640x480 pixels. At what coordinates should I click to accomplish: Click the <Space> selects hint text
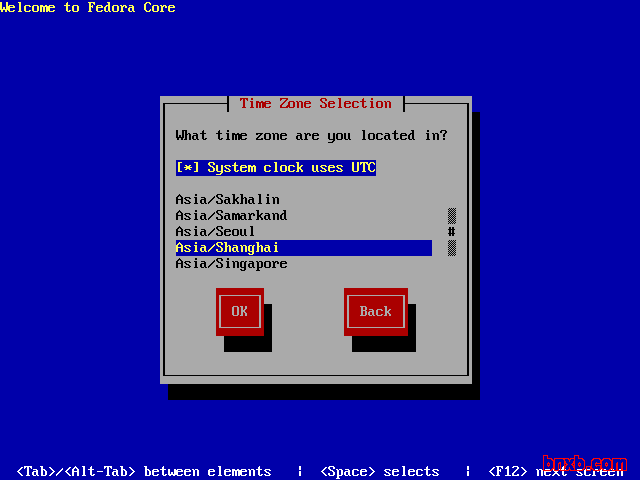[379, 472]
